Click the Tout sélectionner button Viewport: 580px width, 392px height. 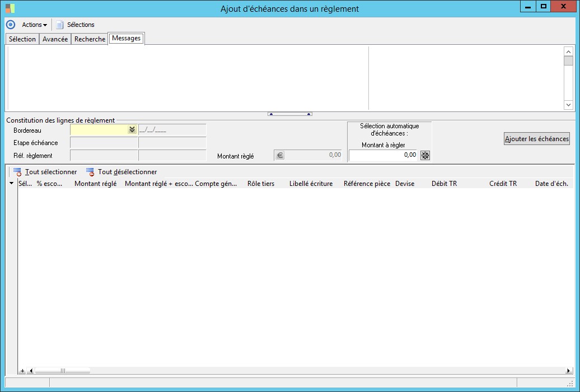point(45,172)
